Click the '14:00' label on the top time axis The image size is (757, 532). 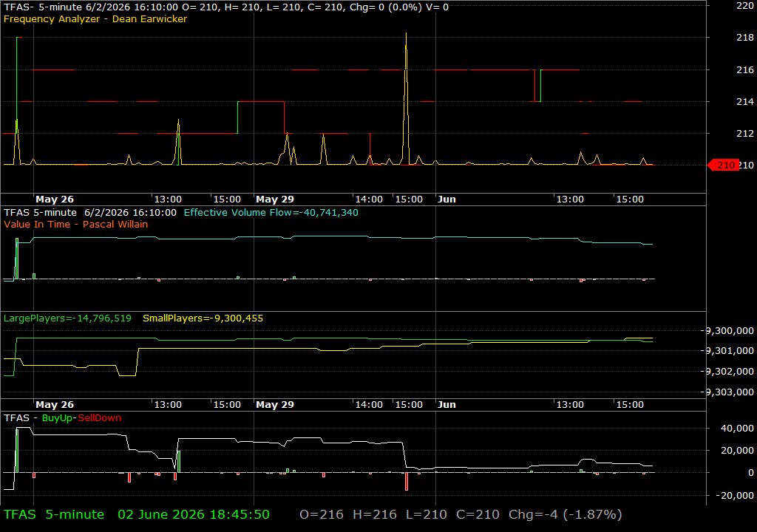369,199
